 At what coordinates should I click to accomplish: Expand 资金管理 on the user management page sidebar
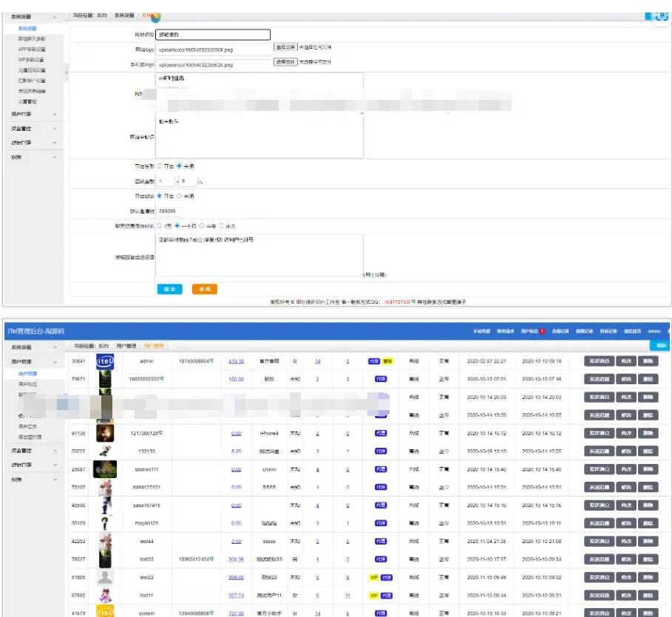coord(33,450)
